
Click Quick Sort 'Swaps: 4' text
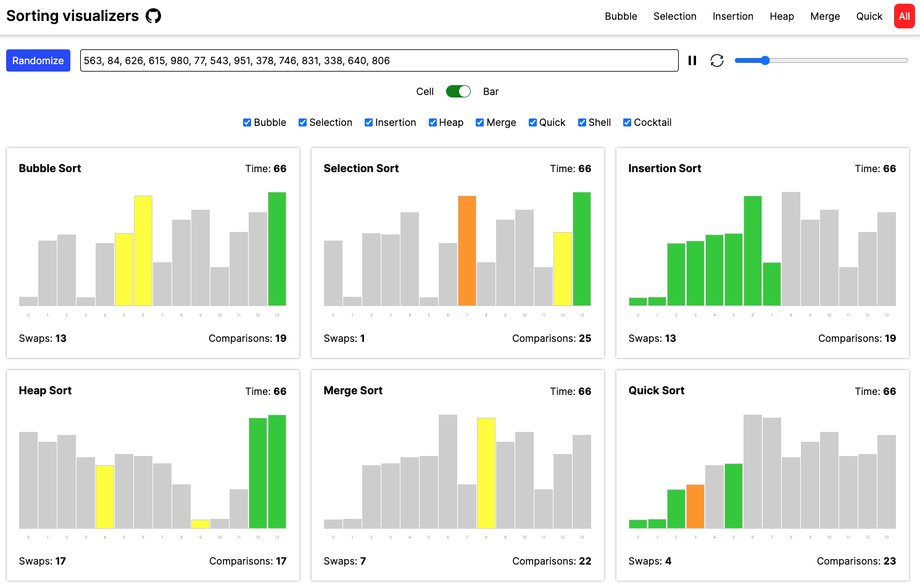(650, 561)
